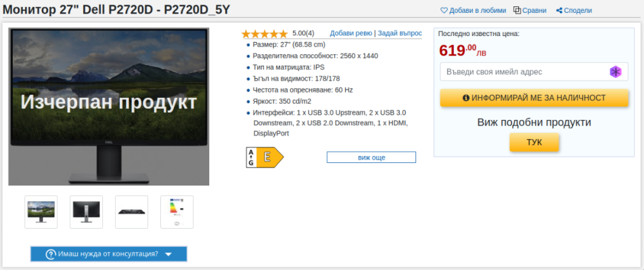Select the rear view monitor thumbnail
This screenshot has width=644, height=270.
(x=86, y=211)
